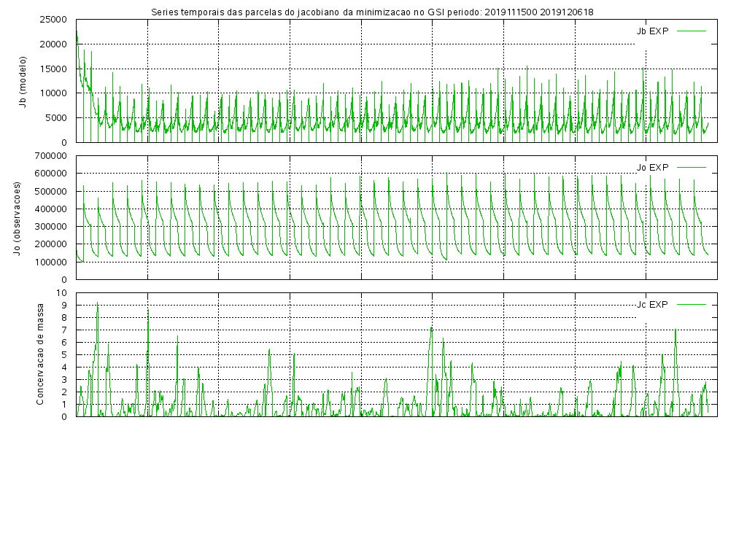Click the 5 tick on mass conservation axis
Screen dimensions: 747x560
(66, 355)
